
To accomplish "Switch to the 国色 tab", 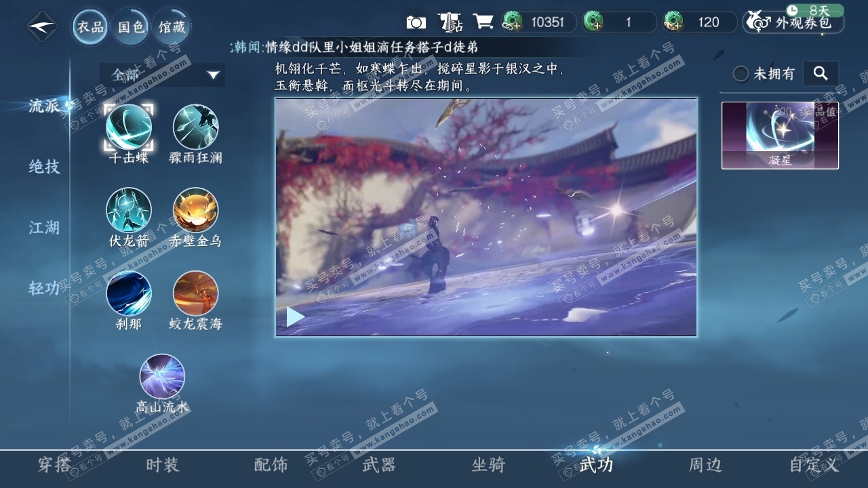I will (x=131, y=27).
